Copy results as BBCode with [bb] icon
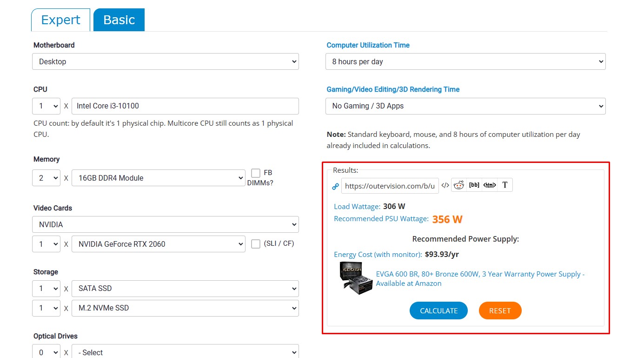 [x=474, y=185]
